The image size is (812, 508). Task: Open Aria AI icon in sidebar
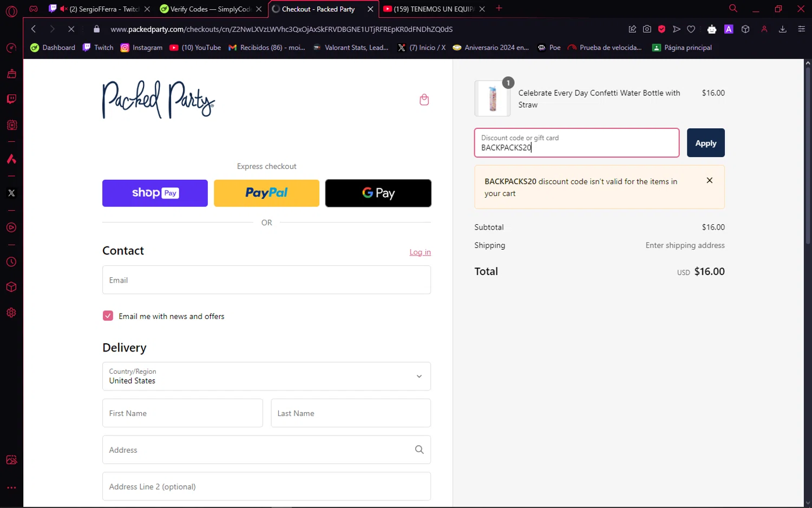[11, 159]
